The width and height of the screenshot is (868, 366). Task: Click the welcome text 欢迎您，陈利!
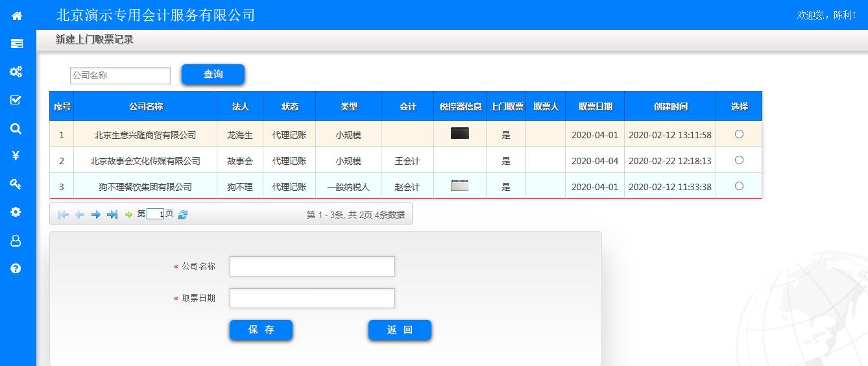pos(826,15)
